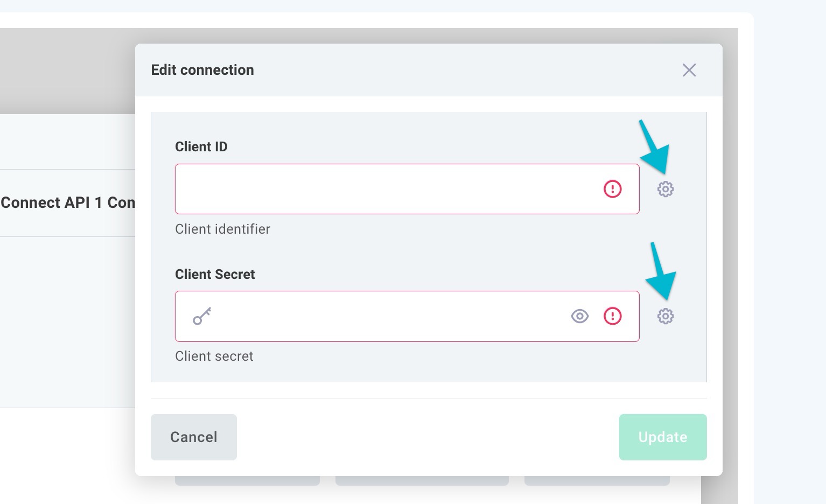Click the lowercase "Client secret" helper text

214,356
